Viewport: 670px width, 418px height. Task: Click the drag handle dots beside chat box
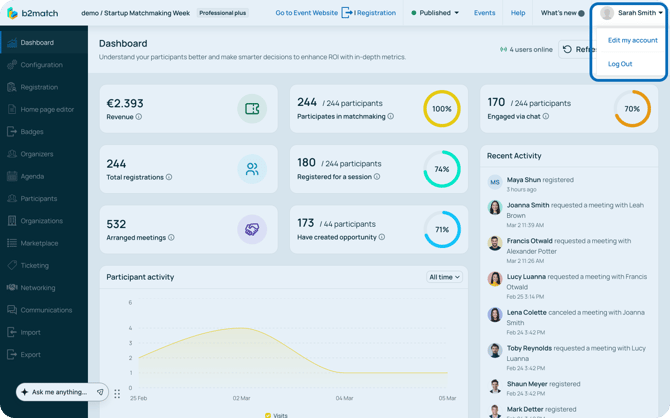(x=117, y=394)
